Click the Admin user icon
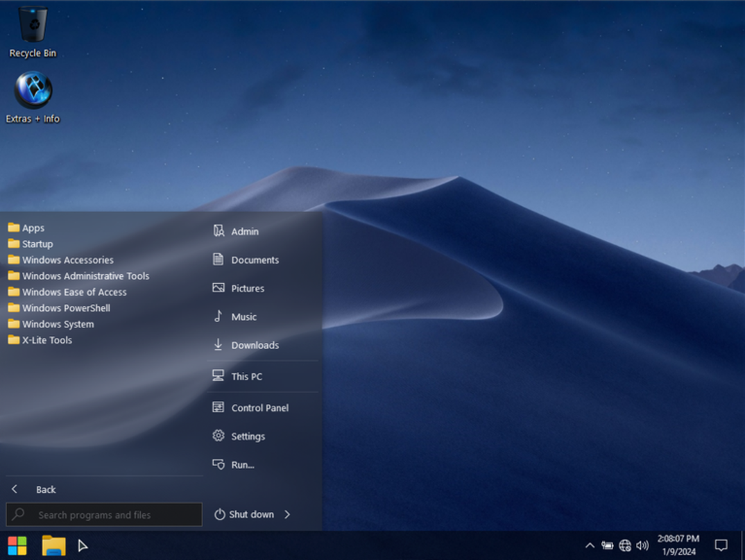The width and height of the screenshot is (745, 560). (x=219, y=231)
